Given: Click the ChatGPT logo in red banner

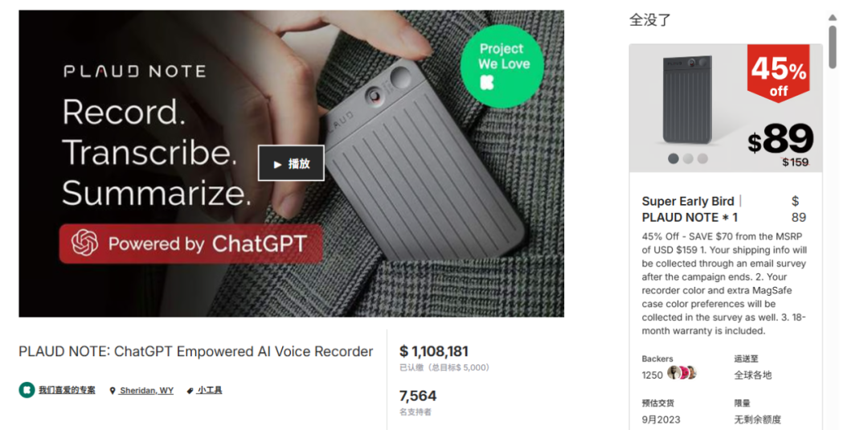Looking at the screenshot, I should pyautogui.click(x=84, y=244).
